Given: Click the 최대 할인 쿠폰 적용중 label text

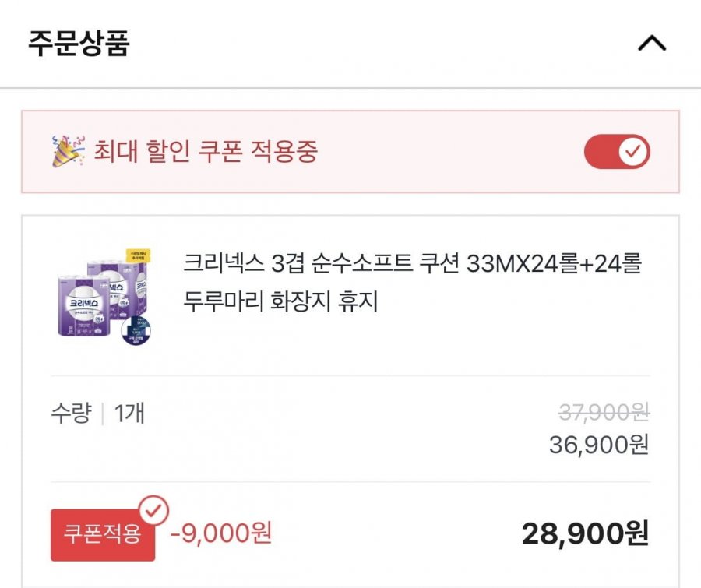Looking at the screenshot, I should coord(206,151).
